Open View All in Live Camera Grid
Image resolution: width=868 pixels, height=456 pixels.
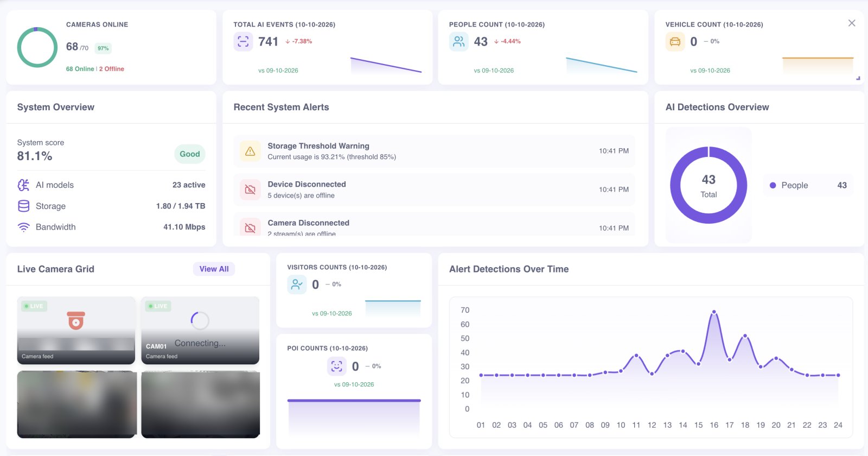click(x=214, y=269)
